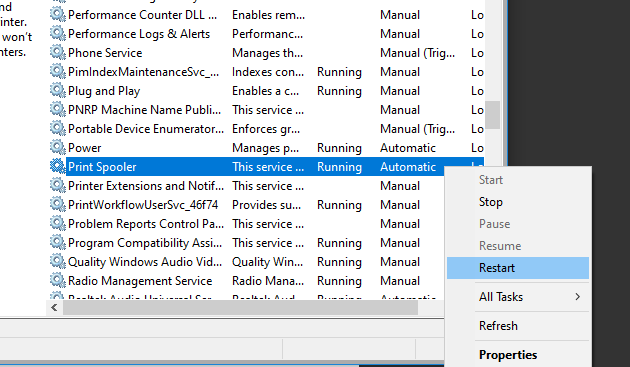Click the Performance Logs & Alerts gear icon
The image size is (630, 367).
tap(57, 34)
